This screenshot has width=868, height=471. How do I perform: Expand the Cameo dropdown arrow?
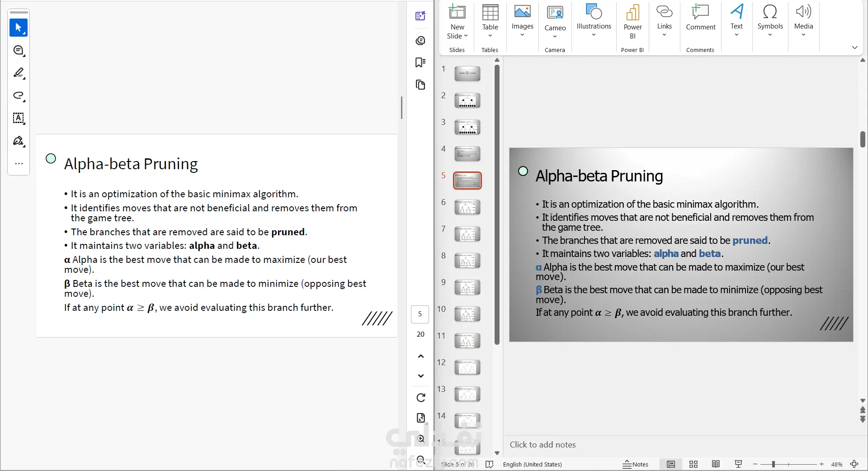[555, 37]
